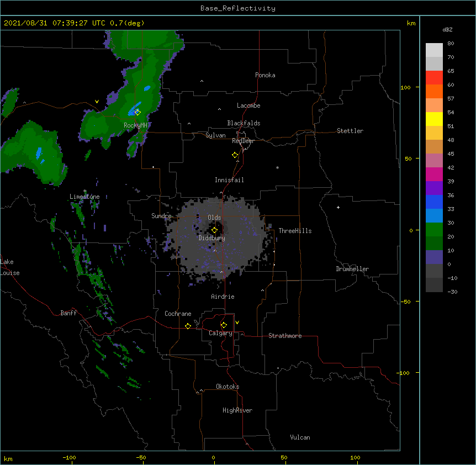Click the Vulcan town label
The width and height of the screenshot is (476, 465).
point(300,437)
